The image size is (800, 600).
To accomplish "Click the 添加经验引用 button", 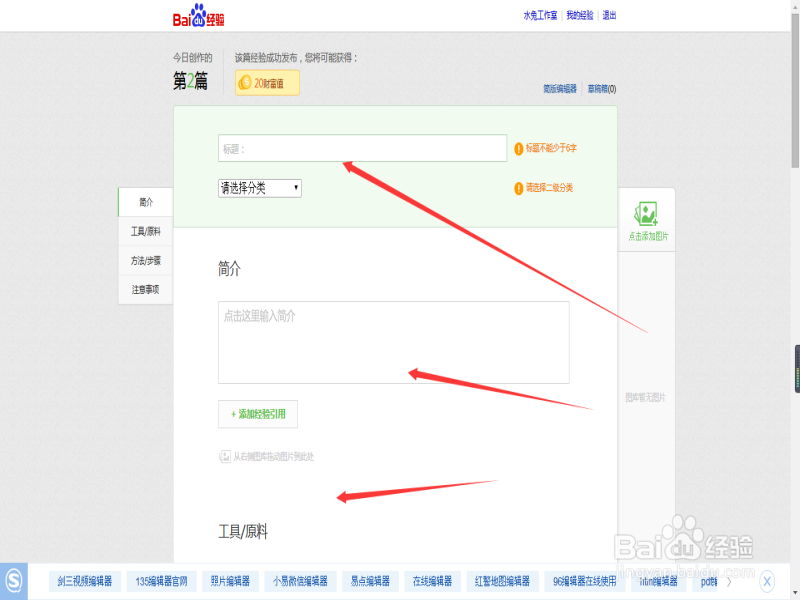I will point(258,414).
